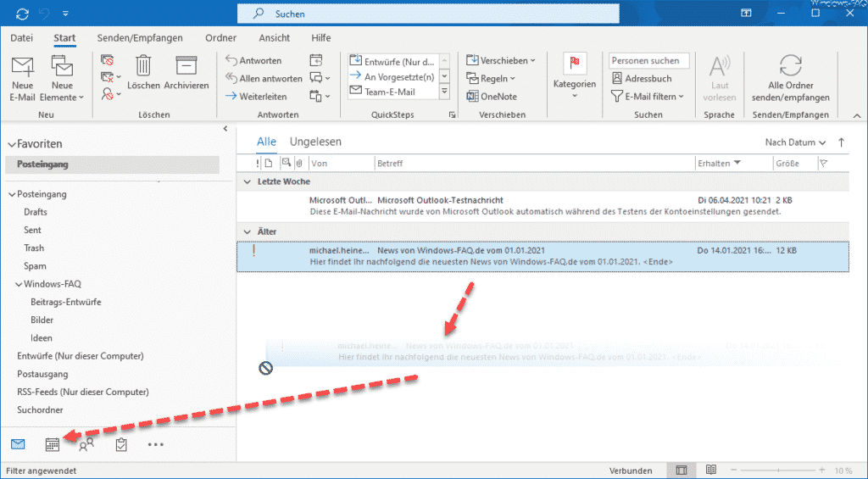
Task: Click the ignore conversation icon
Action: [107, 60]
